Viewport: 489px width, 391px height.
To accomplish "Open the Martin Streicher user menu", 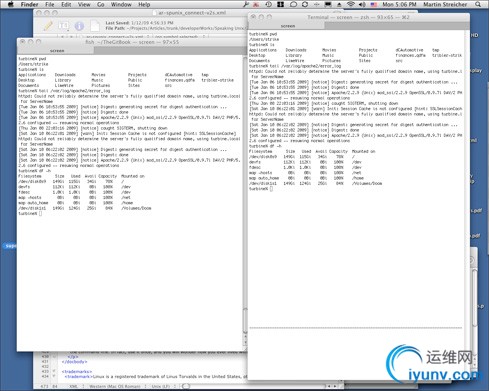I will click(x=445, y=5).
